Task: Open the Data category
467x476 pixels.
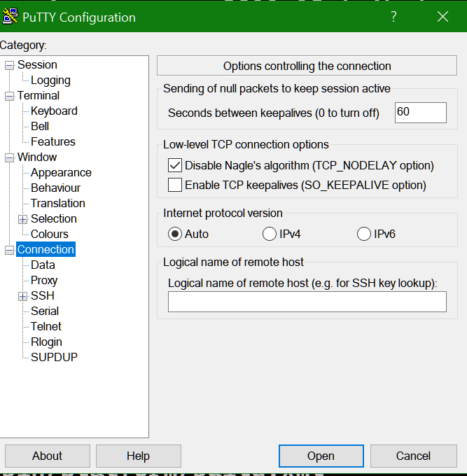Action: tap(43, 265)
